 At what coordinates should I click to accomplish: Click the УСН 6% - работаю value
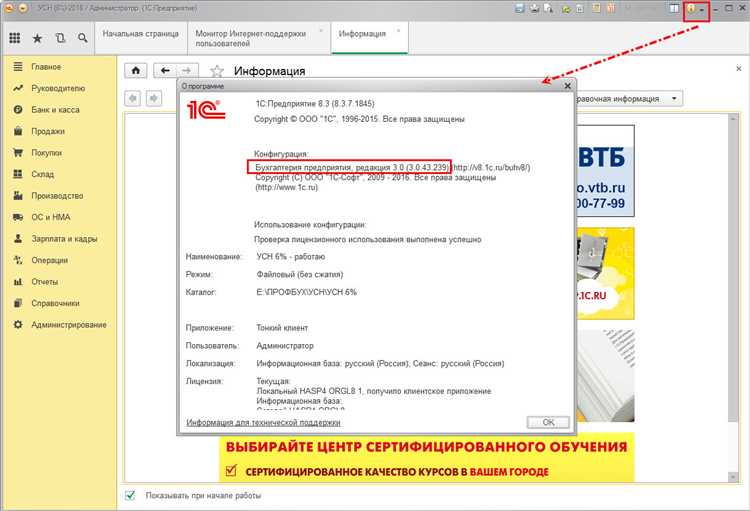291,257
